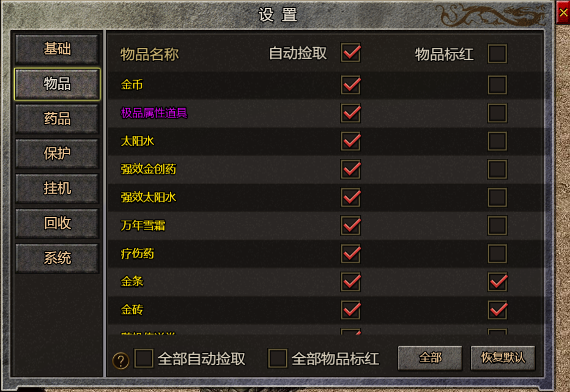
Task: Switch to the 药品 tab
Action: (x=57, y=119)
